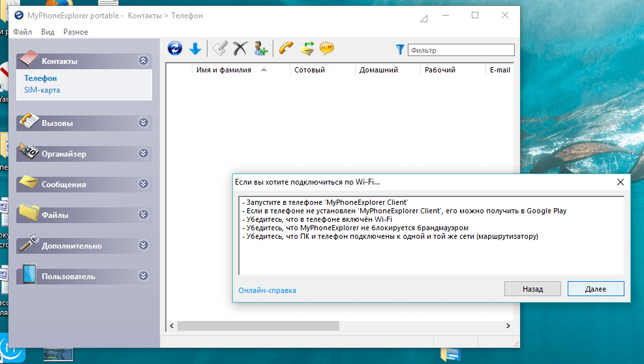Screen dimensions: 644x364
Task: Click the add new contact icon
Action: tap(260, 48)
